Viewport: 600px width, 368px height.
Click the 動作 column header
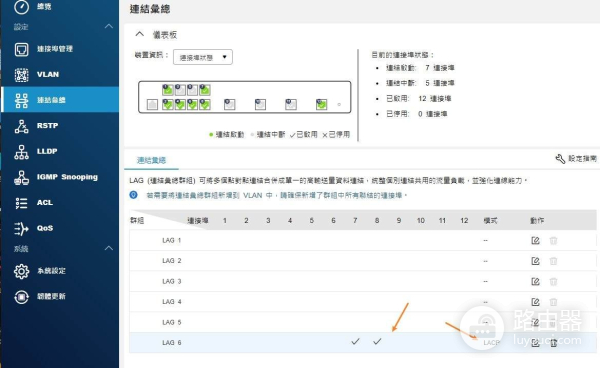coord(537,221)
